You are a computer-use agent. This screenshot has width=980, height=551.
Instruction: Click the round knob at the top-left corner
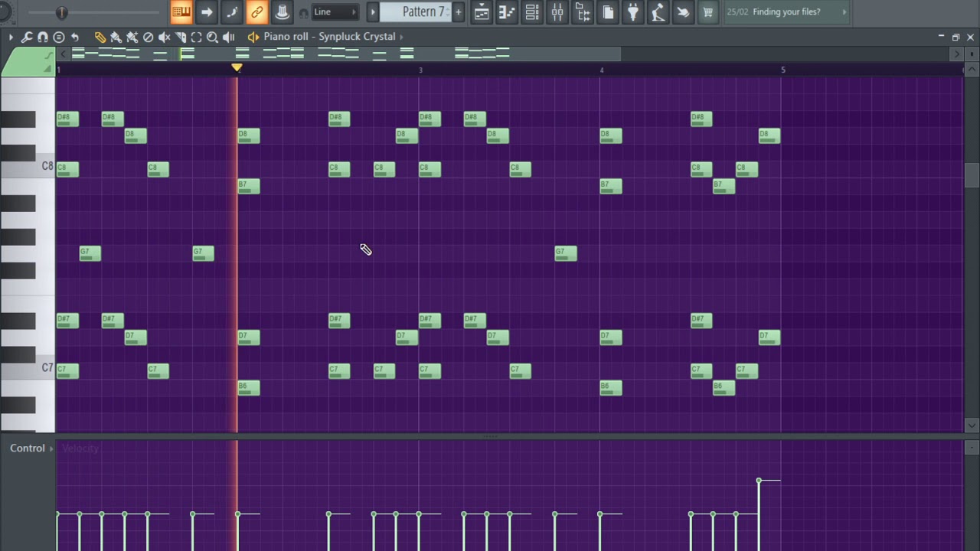pos(6,11)
